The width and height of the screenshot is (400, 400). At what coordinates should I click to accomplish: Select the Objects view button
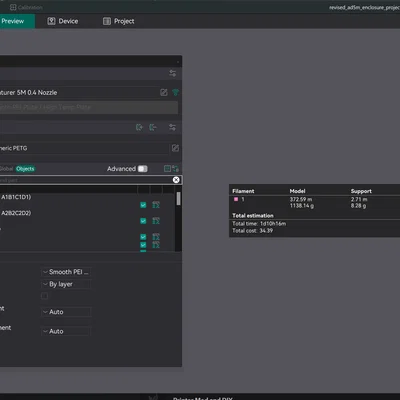25,169
